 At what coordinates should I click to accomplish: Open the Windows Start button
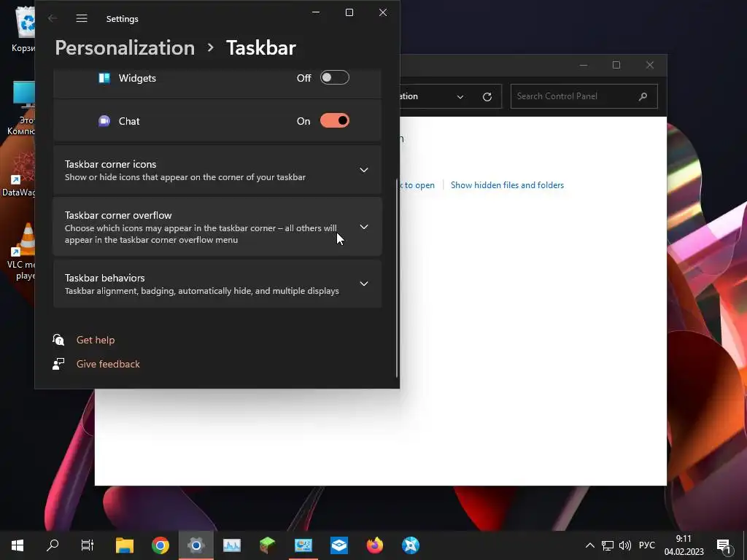18,545
